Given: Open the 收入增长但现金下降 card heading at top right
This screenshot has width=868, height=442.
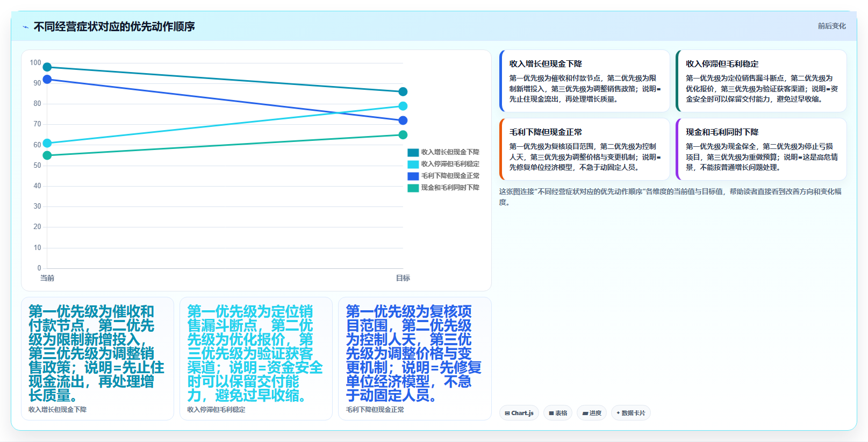Looking at the screenshot, I should (x=546, y=63).
